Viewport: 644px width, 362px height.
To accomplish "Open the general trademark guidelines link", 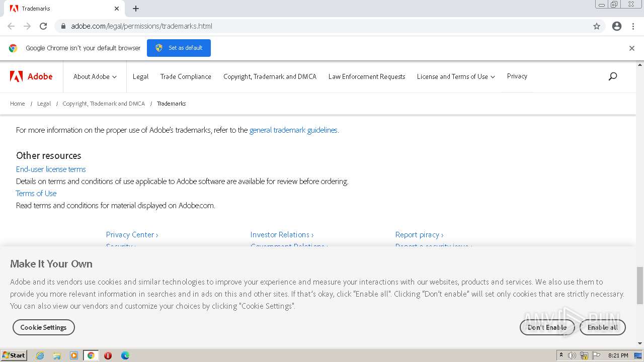I will (x=293, y=130).
